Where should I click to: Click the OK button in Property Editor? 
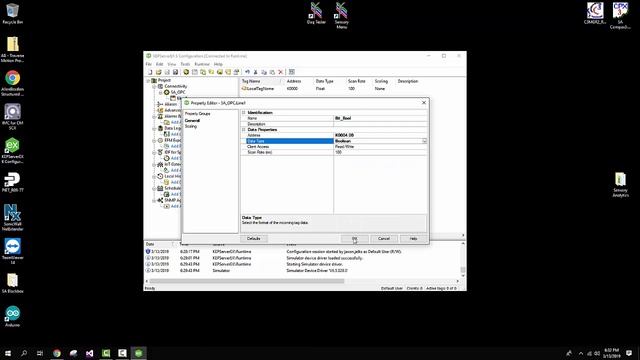tap(354, 238)
